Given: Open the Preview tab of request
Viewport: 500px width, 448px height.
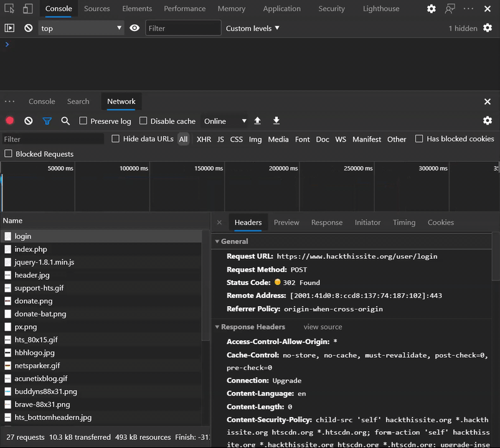Looking at the screenshot, I should [286, 222].
